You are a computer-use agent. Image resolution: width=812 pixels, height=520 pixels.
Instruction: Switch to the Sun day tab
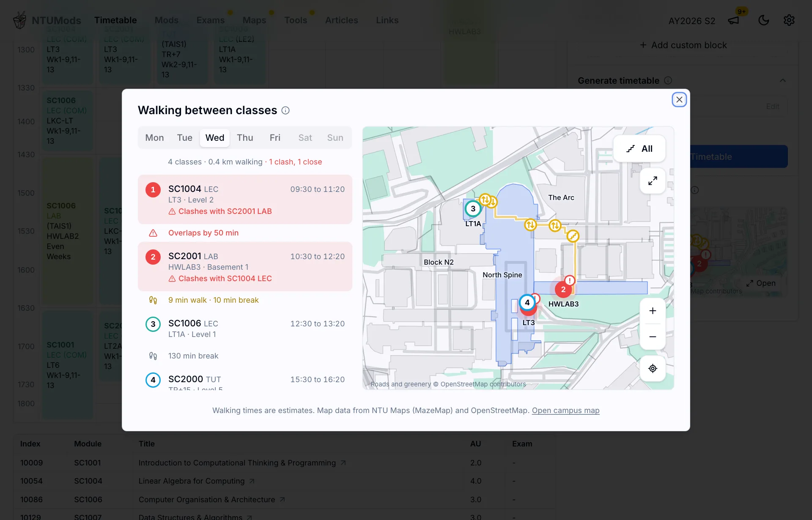[335, 138]
